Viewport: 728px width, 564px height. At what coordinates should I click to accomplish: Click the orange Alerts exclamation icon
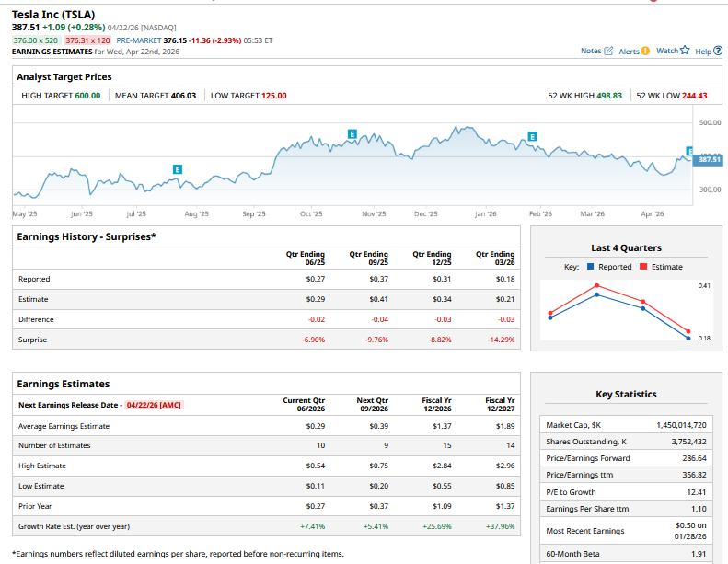click(x=645, y=51)
